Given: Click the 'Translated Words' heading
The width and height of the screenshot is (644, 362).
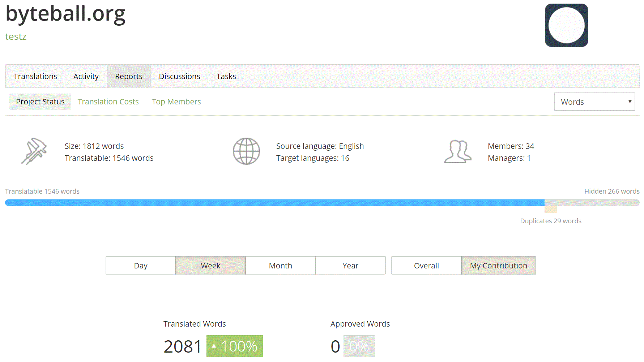Looking at the screenshot, I should 195,324.
